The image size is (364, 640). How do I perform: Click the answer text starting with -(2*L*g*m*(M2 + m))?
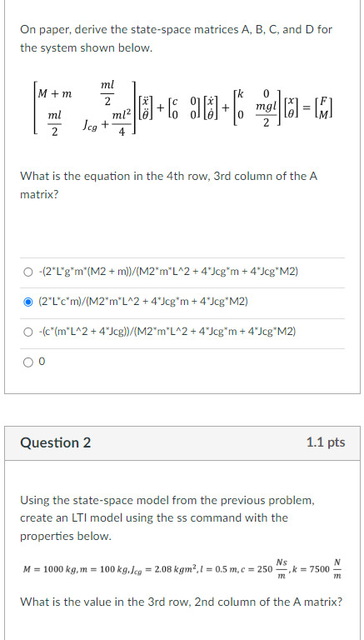pos(168,272)
